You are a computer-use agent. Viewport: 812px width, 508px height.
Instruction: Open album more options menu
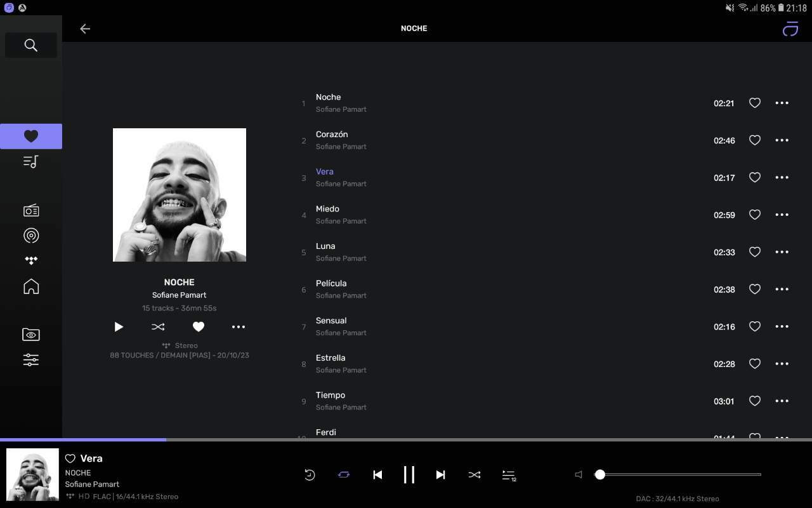239,327
